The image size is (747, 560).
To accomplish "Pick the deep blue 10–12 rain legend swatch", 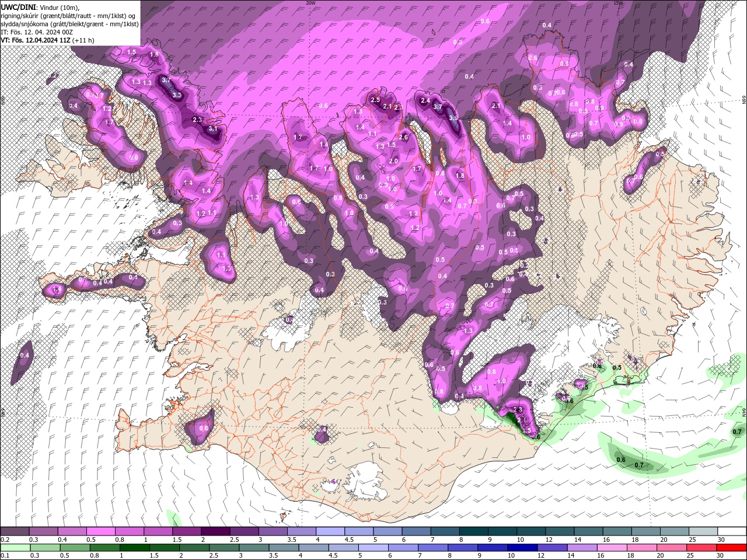I will pyautogui.click(x=522, y=548).
